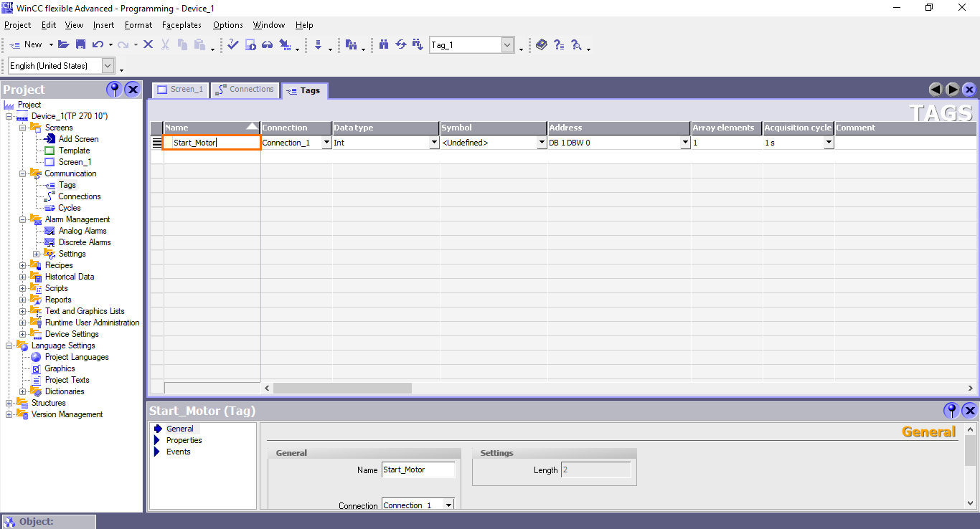Close the Start_Motor property panel

coord(969,411)
